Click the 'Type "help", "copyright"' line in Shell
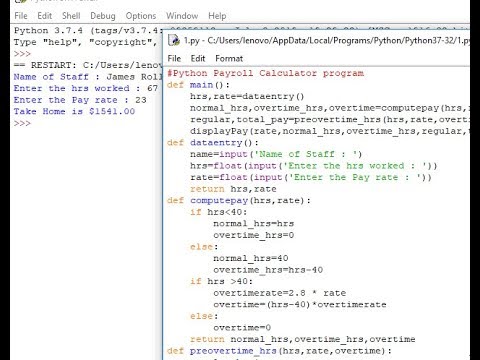 85,42
